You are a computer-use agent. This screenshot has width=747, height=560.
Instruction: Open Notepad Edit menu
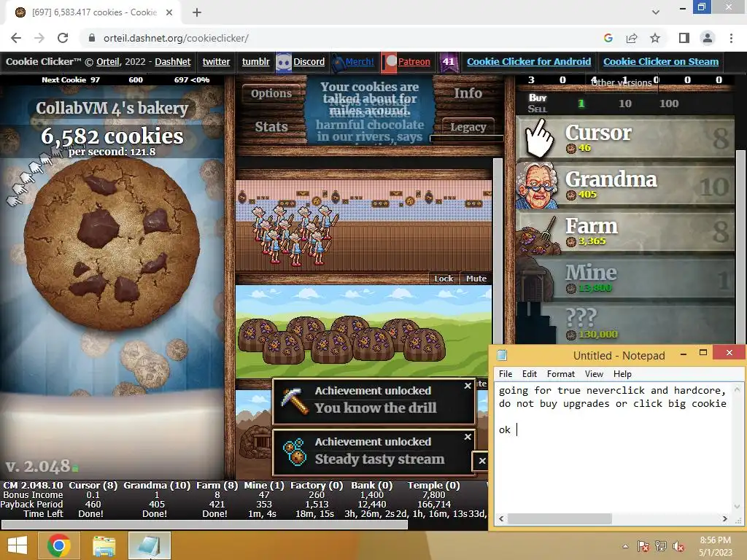pyautogui.click(x=530, y=374)
